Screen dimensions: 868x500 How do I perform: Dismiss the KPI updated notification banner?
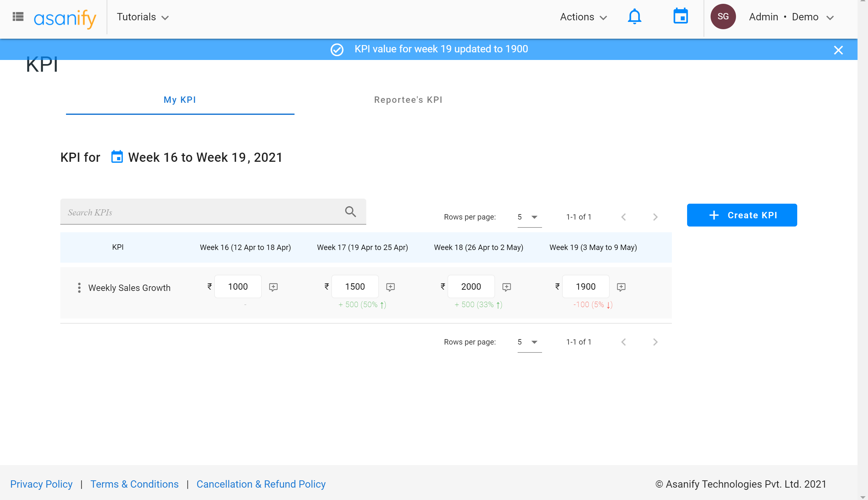pyautogui.click(x=838, y=50)
